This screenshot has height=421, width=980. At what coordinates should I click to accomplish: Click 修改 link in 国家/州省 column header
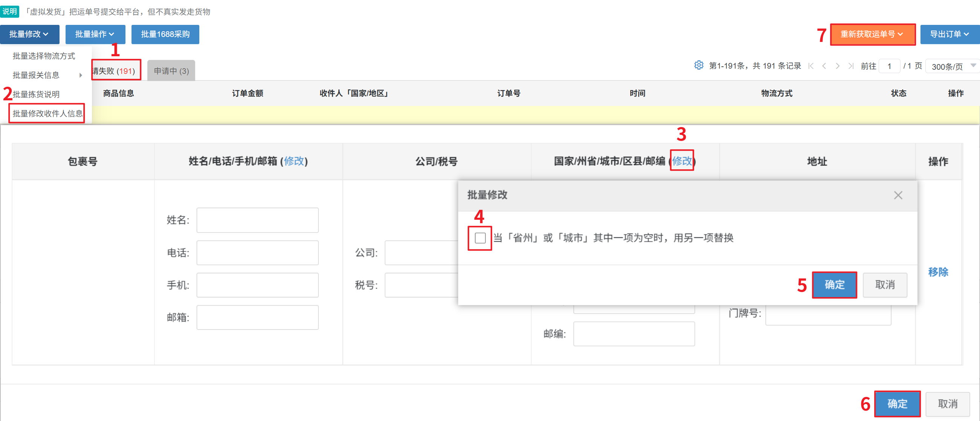pyautogui.click(x=682, y=161)
